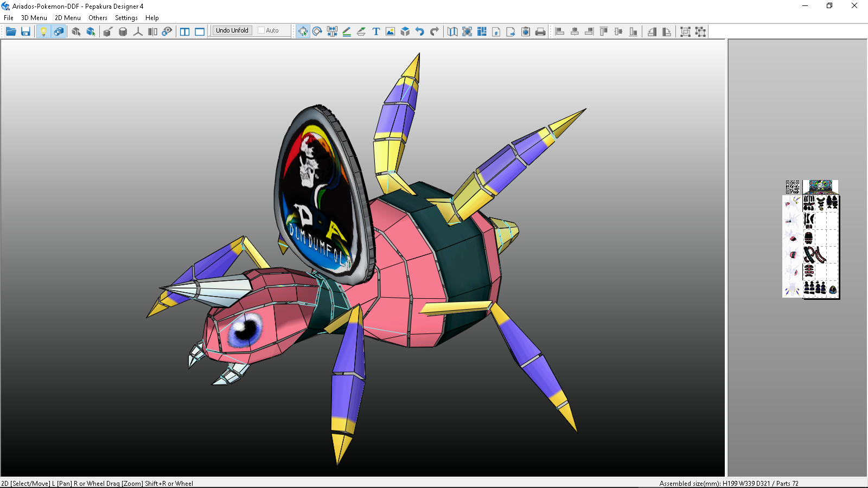Align parts to horizontal center
868x488 pixels.
tap(575, 31)
